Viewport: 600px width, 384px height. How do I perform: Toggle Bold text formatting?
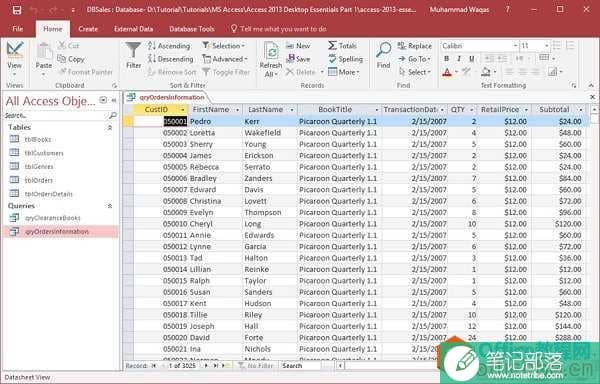(447, 59)
